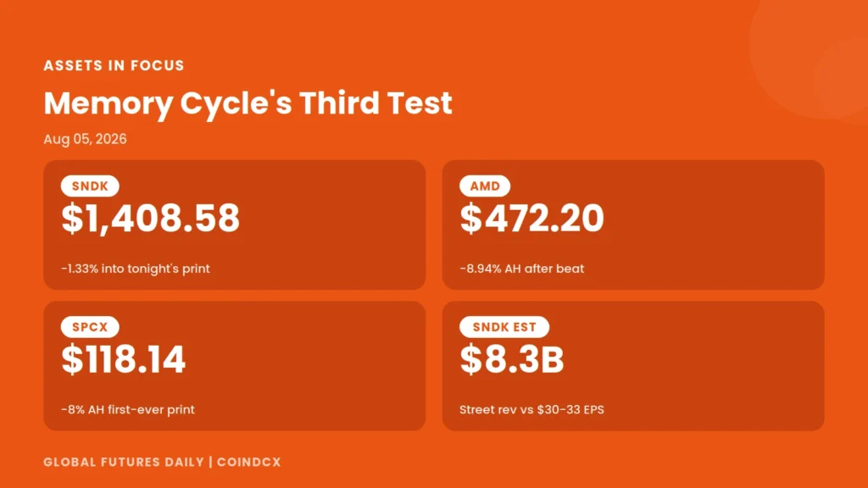Image resolution: width=868 pixels, height=488 pixels.
Task: Select the $472.20 AMD price
Action: click(532, 218)
